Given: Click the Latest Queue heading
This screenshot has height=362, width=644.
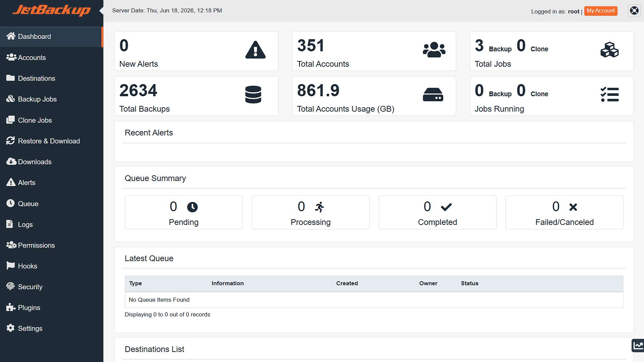Looking at the screenshot, I should 149,258.
